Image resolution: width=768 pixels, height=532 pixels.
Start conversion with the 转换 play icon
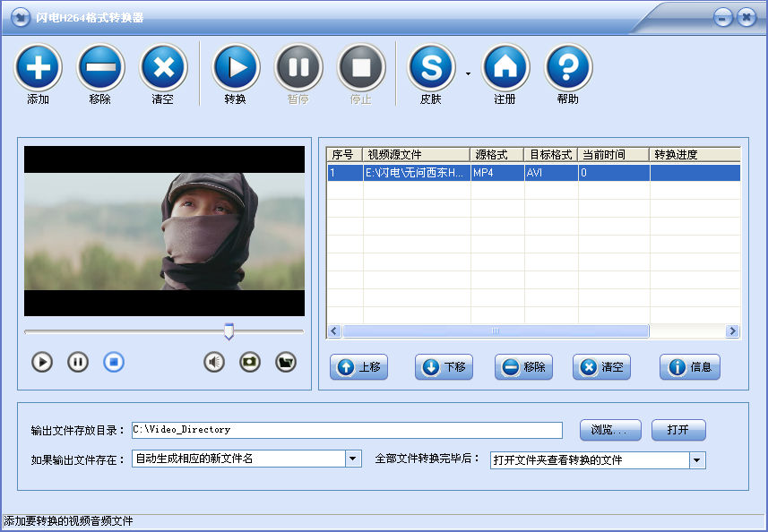236,67
